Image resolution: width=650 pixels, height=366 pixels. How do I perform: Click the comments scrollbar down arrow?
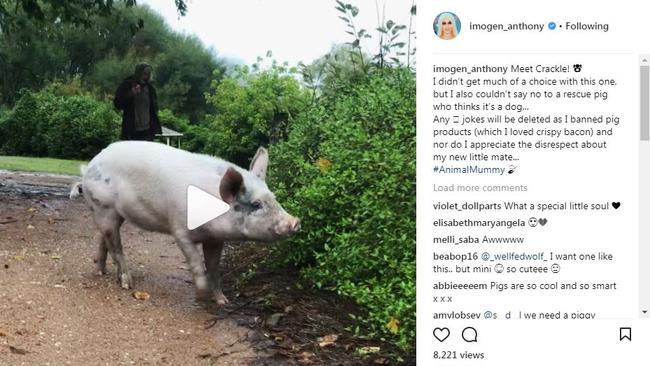[644, 312]
